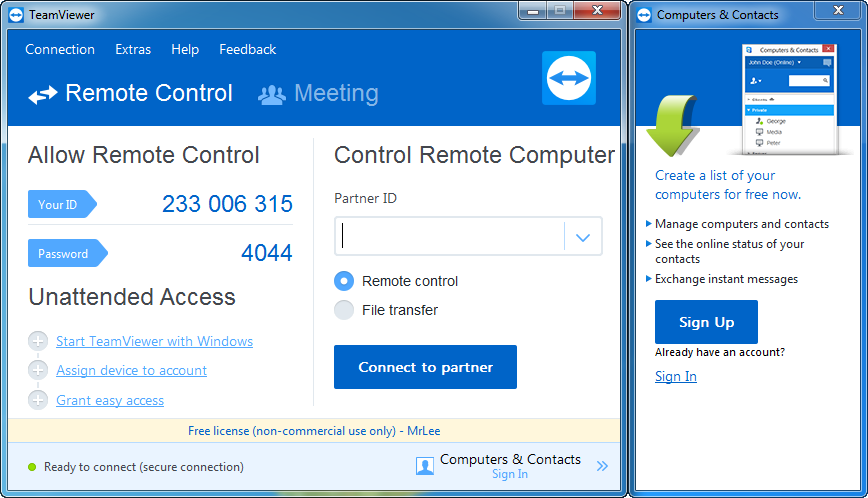868x498 pixels.
Task: Click the green download arrow graphic
Action: click(x=673, y=126)
